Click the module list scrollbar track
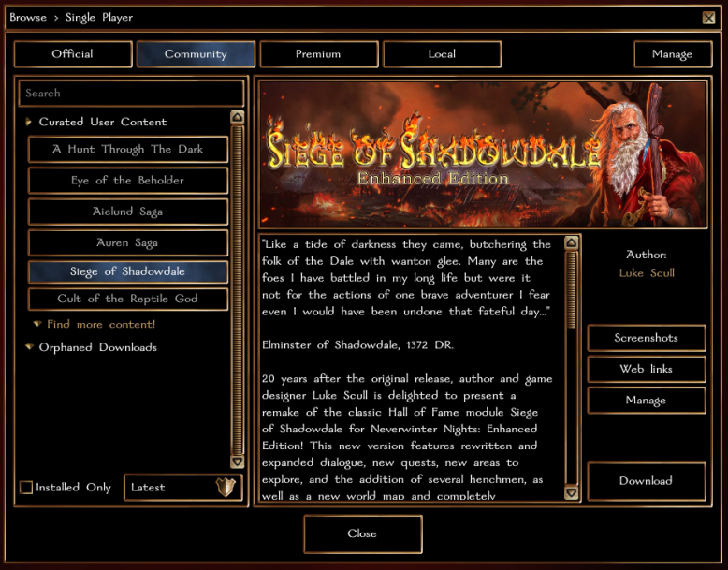The width and height of the screenshot is (728, 570). click(x=238, y=289)
